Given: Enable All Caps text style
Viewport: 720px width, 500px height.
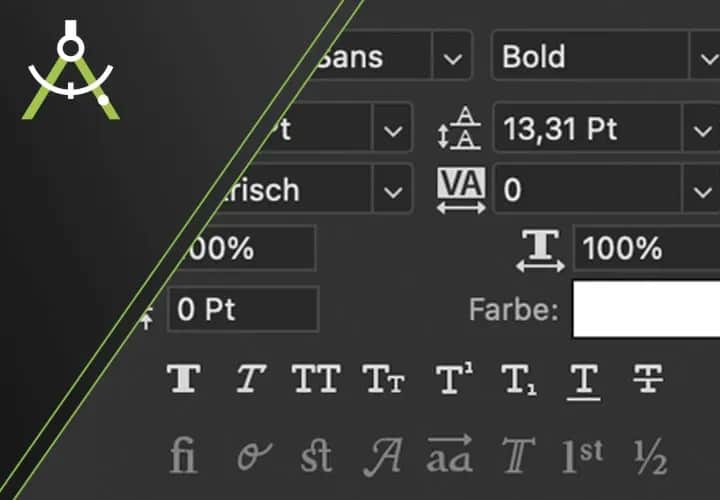Looking at the screenshot, I should (x=315, y=379).
